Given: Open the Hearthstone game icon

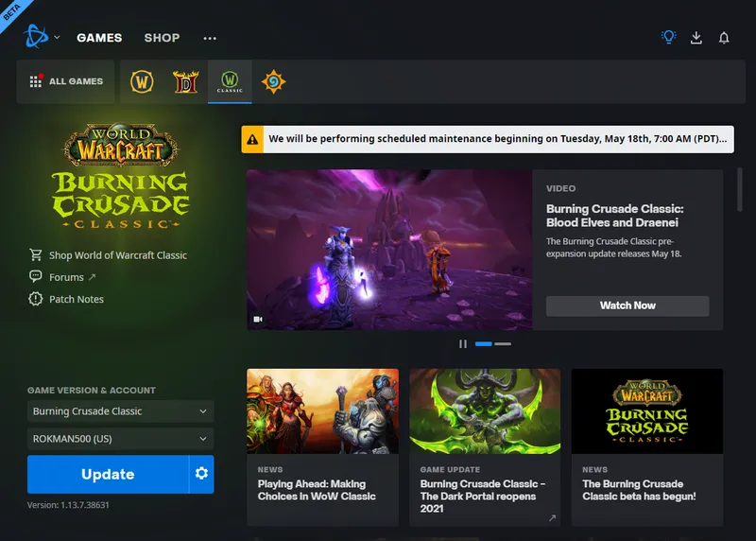Looking at the screenshot, I should tap(273, 81).
